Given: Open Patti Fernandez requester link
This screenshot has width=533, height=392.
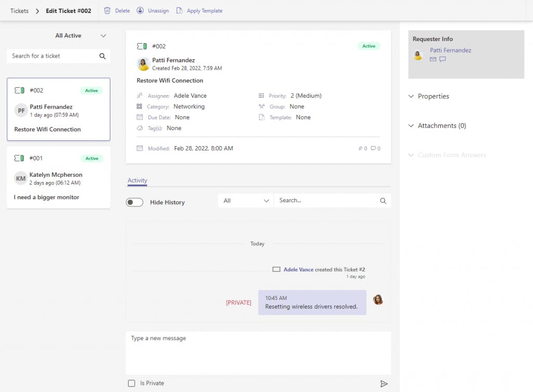Looking at the screenshot, I should click(x=450, y=50).
